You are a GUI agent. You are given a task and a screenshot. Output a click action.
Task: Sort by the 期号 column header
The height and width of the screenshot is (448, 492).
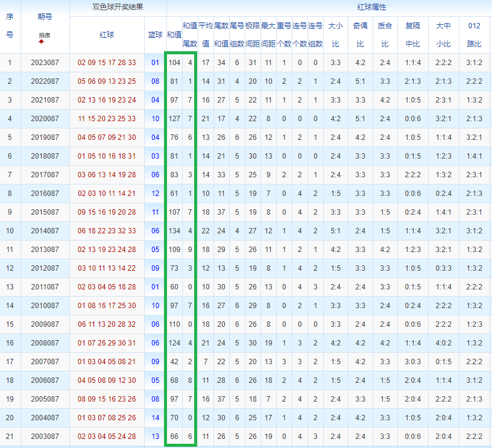(x=45, y=17)
